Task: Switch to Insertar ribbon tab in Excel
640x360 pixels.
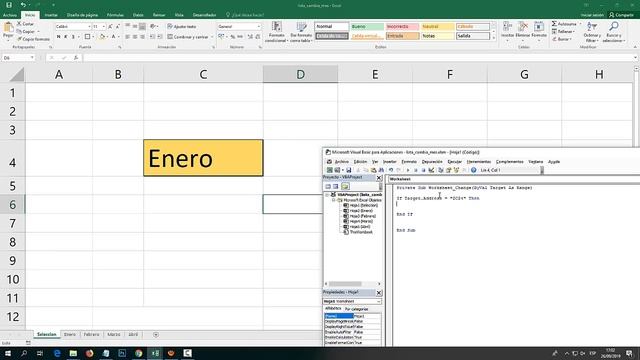Action: [51, 15]
